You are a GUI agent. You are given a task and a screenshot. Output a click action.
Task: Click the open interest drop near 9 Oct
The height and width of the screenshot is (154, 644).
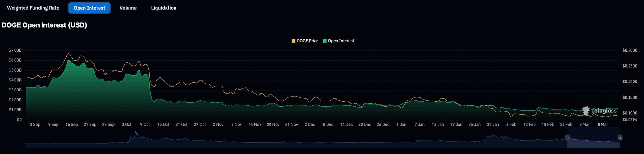point(150,90)
